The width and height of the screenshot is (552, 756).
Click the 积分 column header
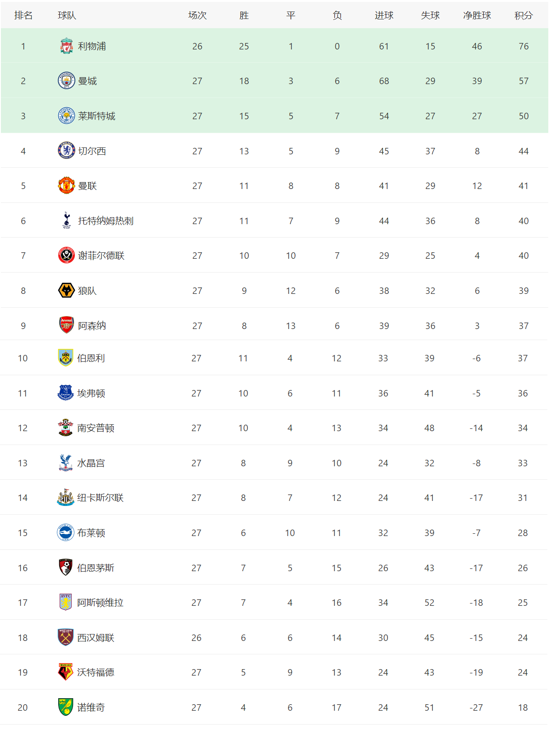tap(523, 15)
